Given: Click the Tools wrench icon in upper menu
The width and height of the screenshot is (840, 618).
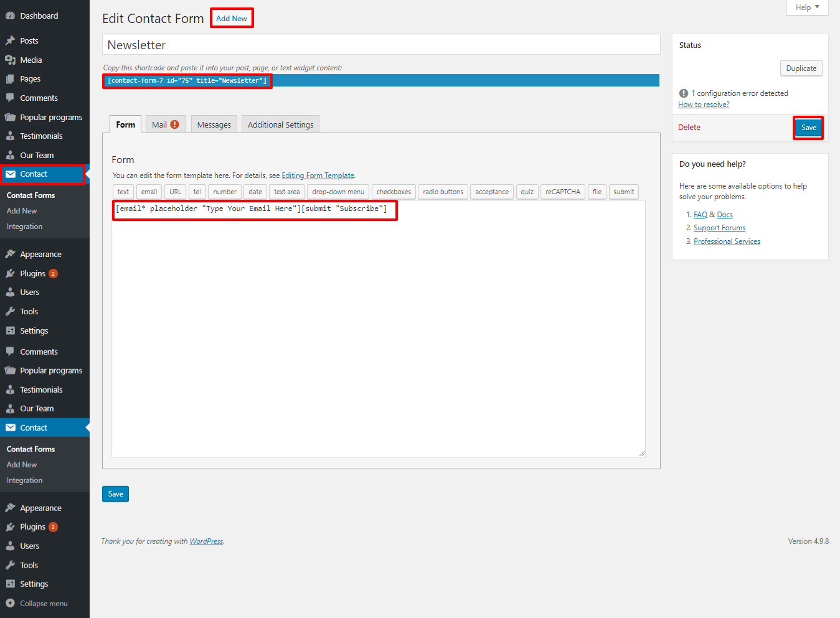Looking at the screenshot, I should click(10, 312).
